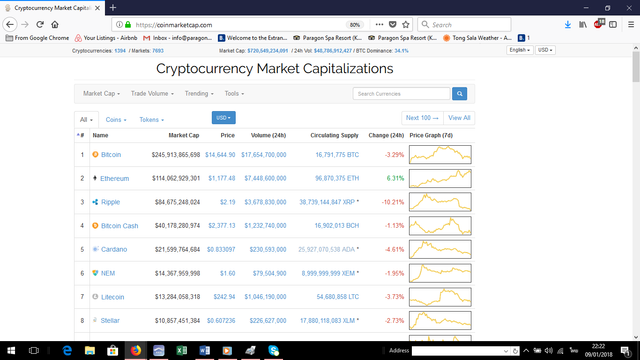The image size is (640, 360).
Task: Click the Ripple 7d price graph
Action: click(440, 202)
